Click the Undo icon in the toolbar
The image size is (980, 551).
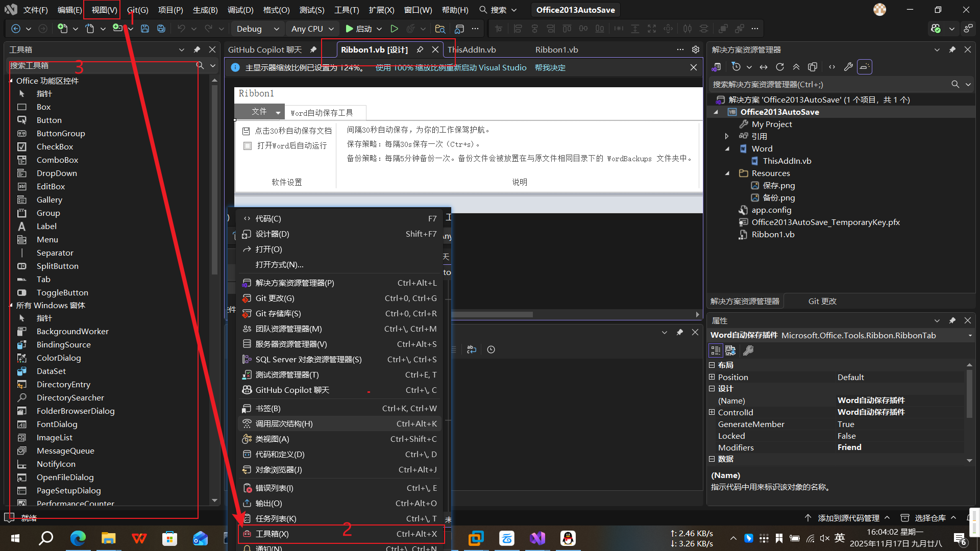pyautogui.click(x=183, y=29)
